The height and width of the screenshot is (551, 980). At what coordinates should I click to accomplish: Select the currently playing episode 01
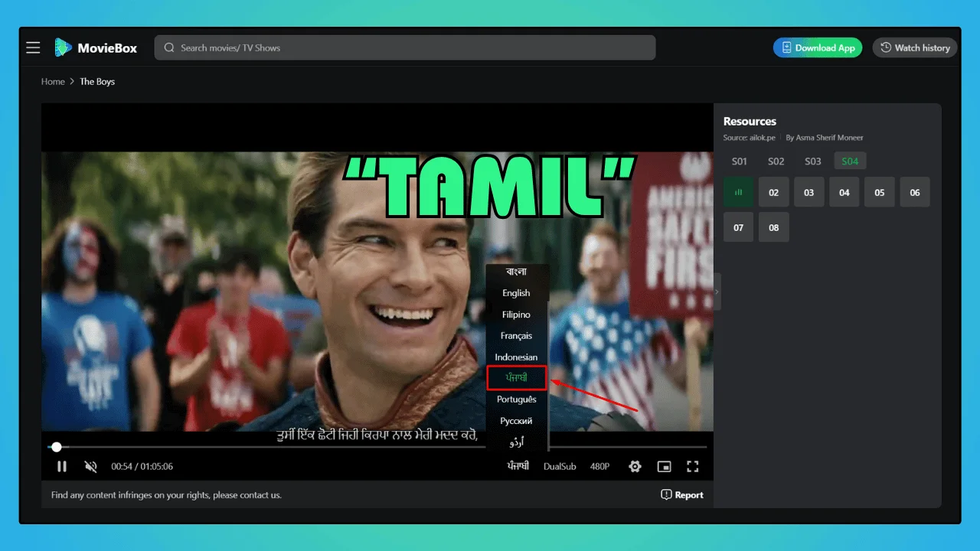[x=739, y=192]
